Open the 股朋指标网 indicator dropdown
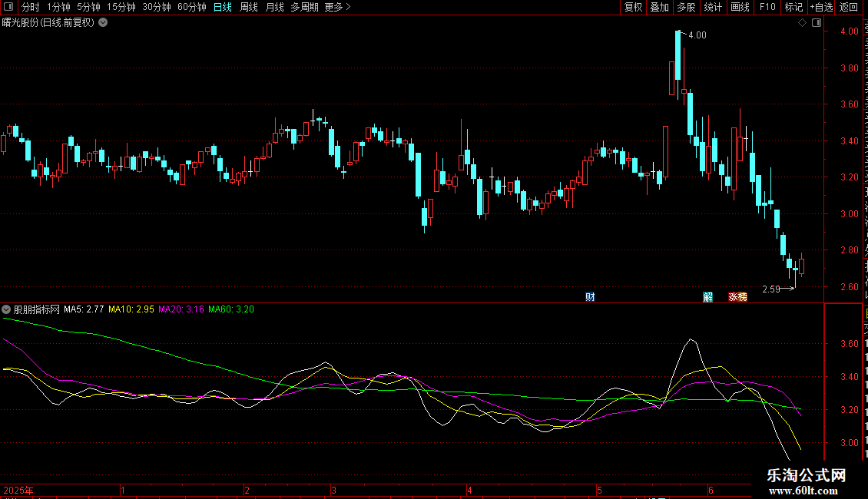 [6, 309]
